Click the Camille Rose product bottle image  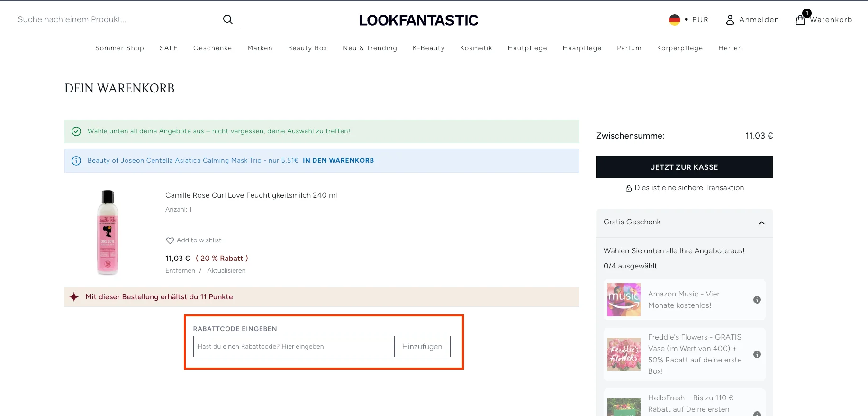tap(108, 232)
